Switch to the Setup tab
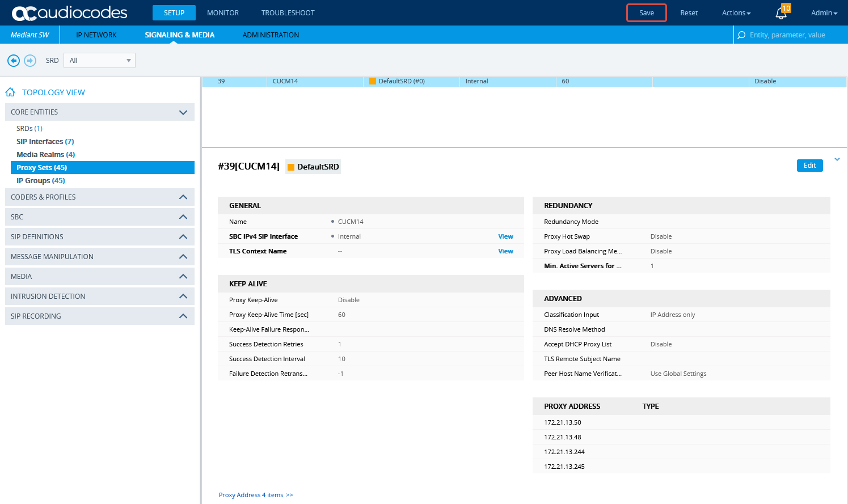The height and width of the screenshot is (504, 848). coord(174,13)
